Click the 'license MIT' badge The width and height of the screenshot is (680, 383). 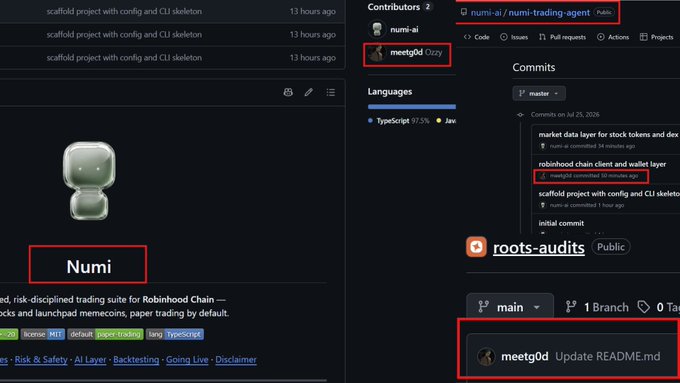43,334
